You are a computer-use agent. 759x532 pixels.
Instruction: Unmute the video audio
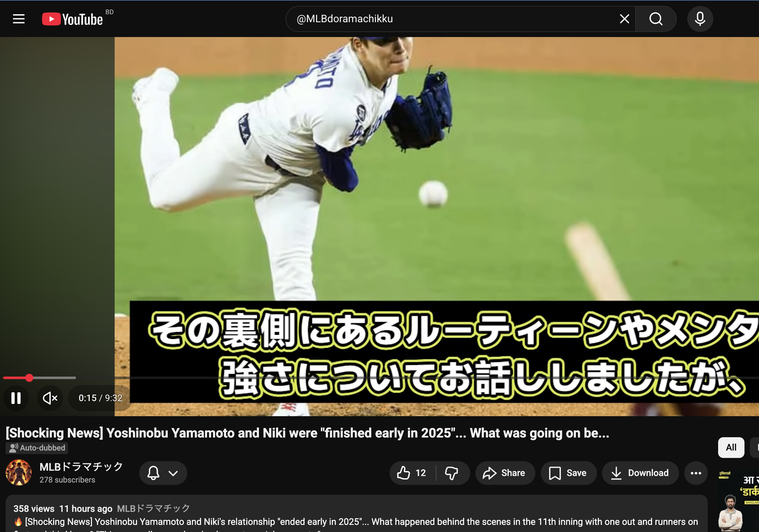[x=50, y=398]
